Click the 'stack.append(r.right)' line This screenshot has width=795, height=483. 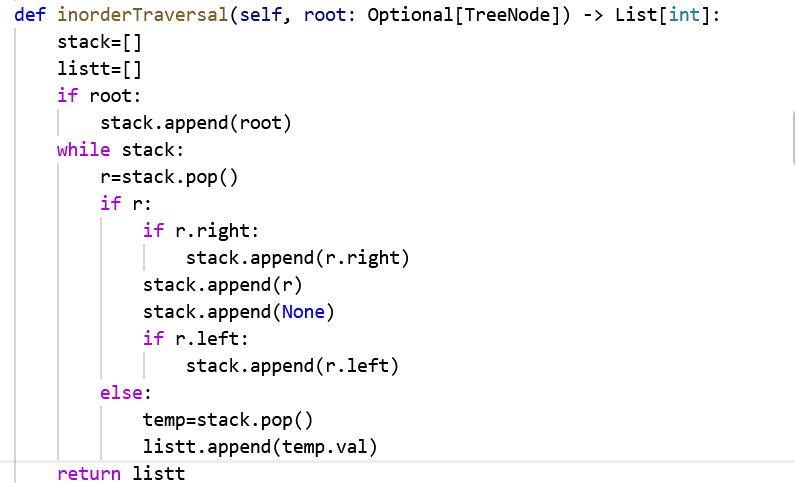tap(298, 258)
